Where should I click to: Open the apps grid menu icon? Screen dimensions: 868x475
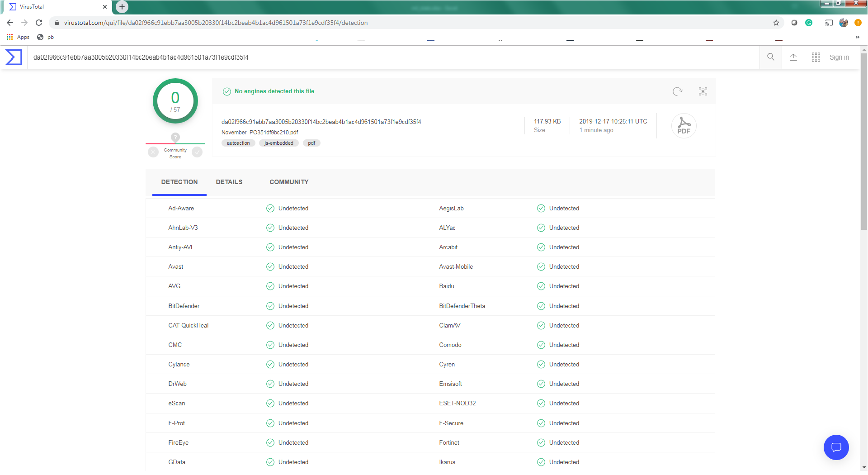click(x=816, y=57)
